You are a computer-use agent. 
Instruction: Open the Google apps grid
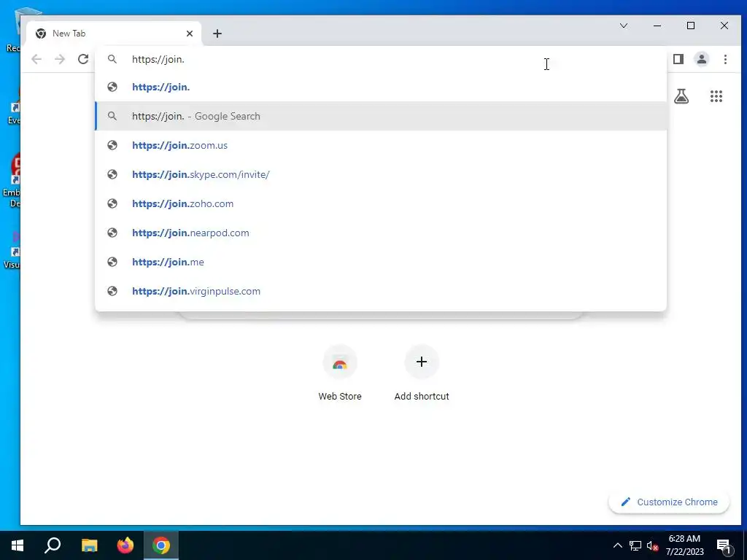click(x=716, y=96)
